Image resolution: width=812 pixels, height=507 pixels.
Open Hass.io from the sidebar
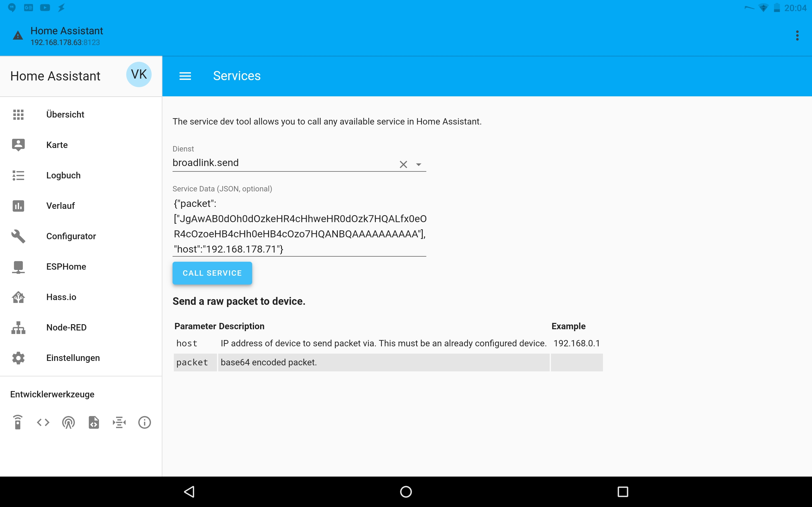coord(61,297)
